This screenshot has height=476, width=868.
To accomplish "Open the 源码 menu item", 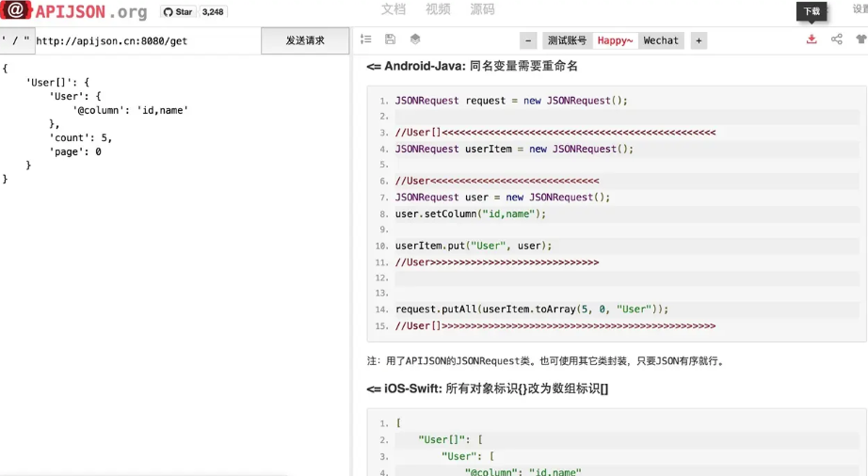I will (482, 8).
